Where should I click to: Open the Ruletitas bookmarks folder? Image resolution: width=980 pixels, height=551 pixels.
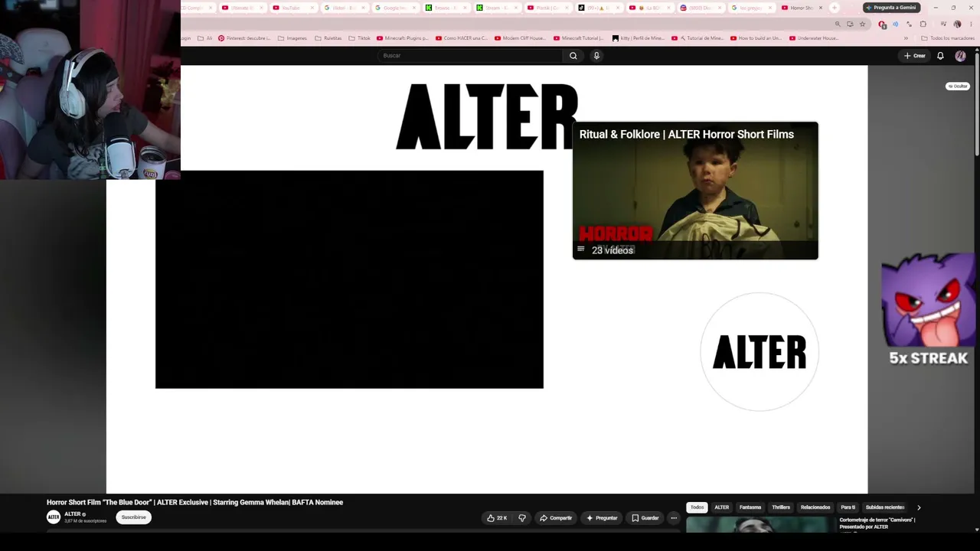pyautogui.click(x=328, y=38)
